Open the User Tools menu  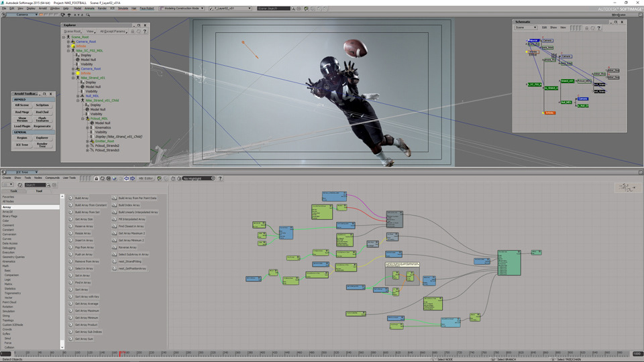[69, 178]
